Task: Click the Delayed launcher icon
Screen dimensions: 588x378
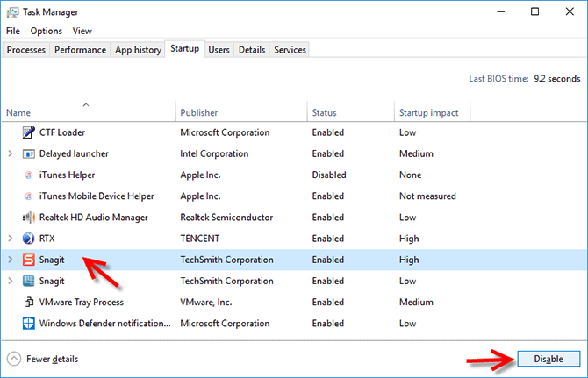Action: click(x=28, y=154)
